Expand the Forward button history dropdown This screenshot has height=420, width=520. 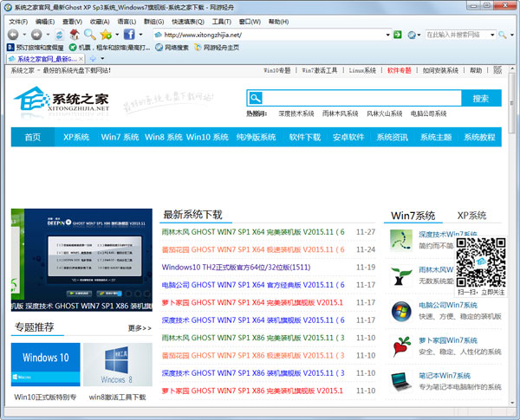pos(48,35)
